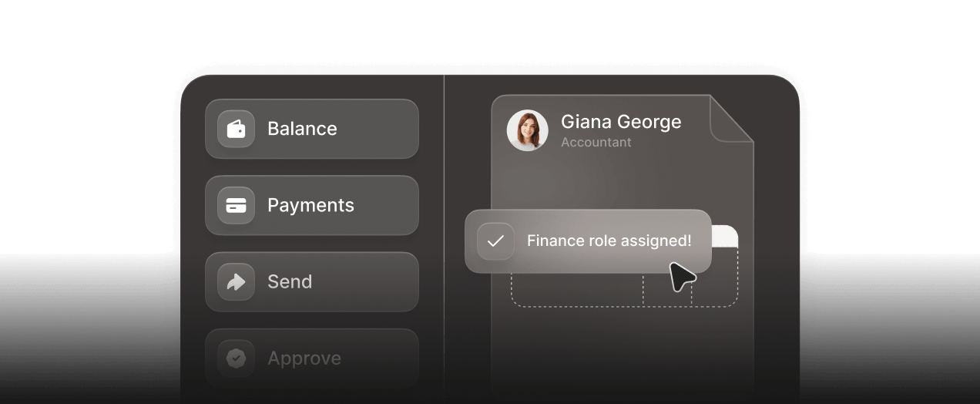Click the folded corner of the document

point(731,118)
